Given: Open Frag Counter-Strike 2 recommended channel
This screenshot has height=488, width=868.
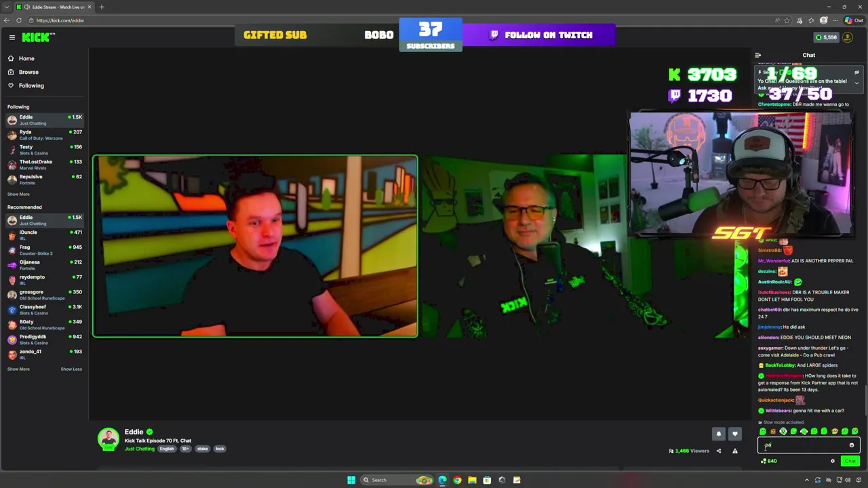Looking at the screenshot, I should coord(44,250).
